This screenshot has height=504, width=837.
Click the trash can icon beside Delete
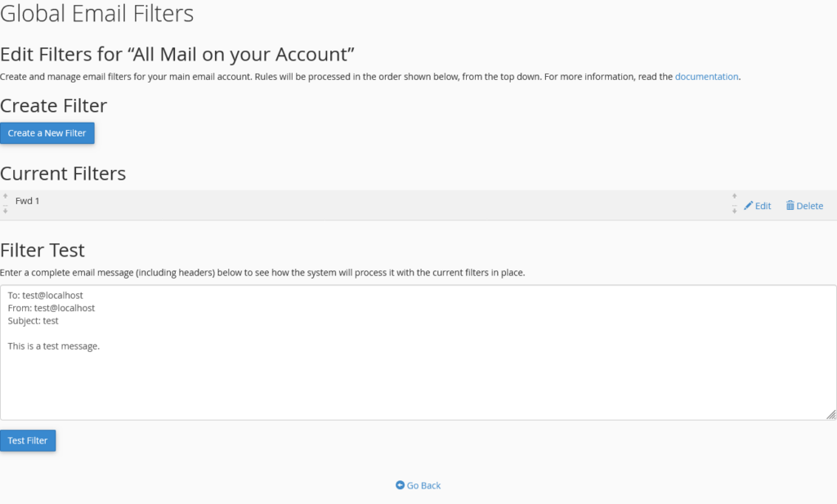coord(790,206)
